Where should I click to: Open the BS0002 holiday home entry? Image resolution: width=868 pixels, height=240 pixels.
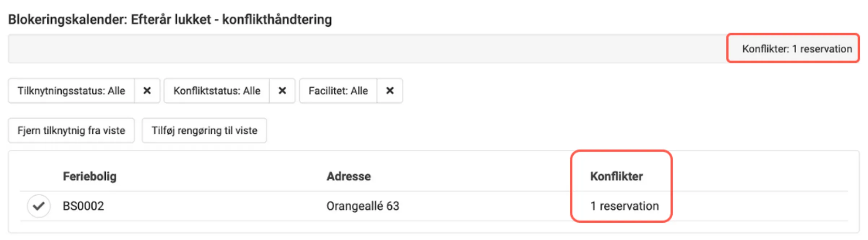click(83, 206)
